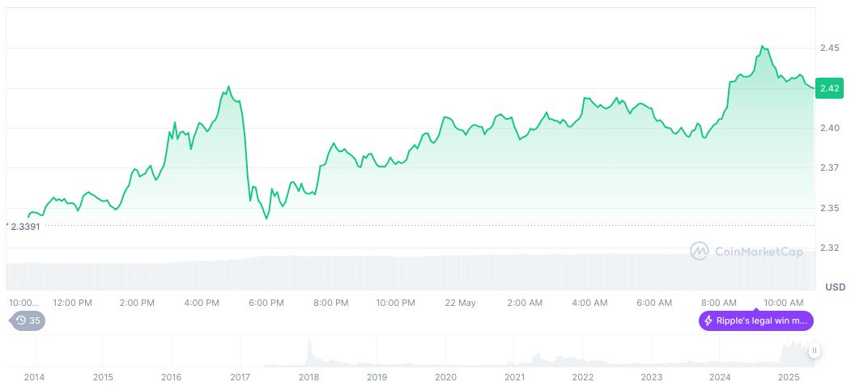Click the clock history icon beside 35
Screen dimensions: 868x386
coord(19,320)
